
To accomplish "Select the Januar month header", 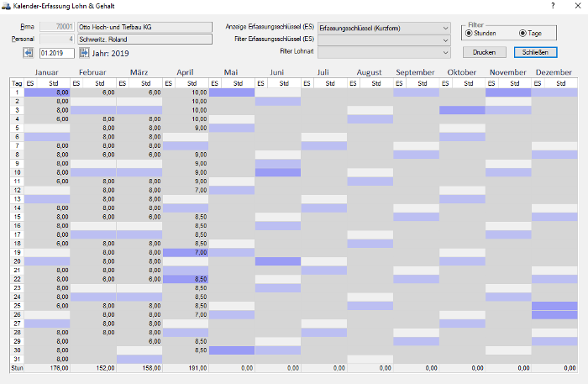I will click(46, 72).
